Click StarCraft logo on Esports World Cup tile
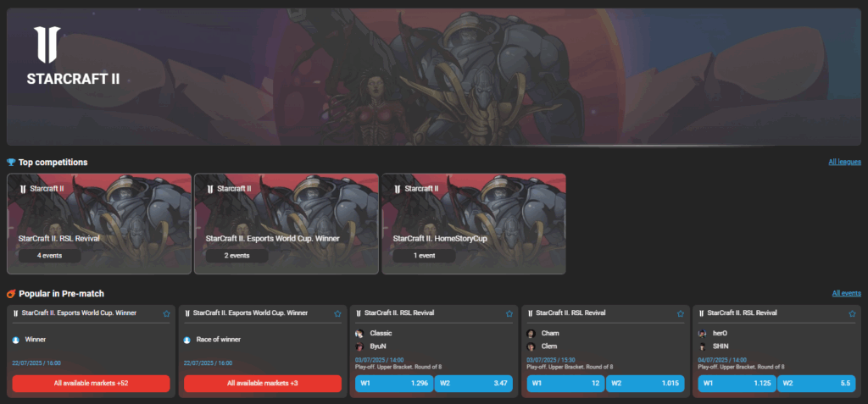 (x=210, y=189)
